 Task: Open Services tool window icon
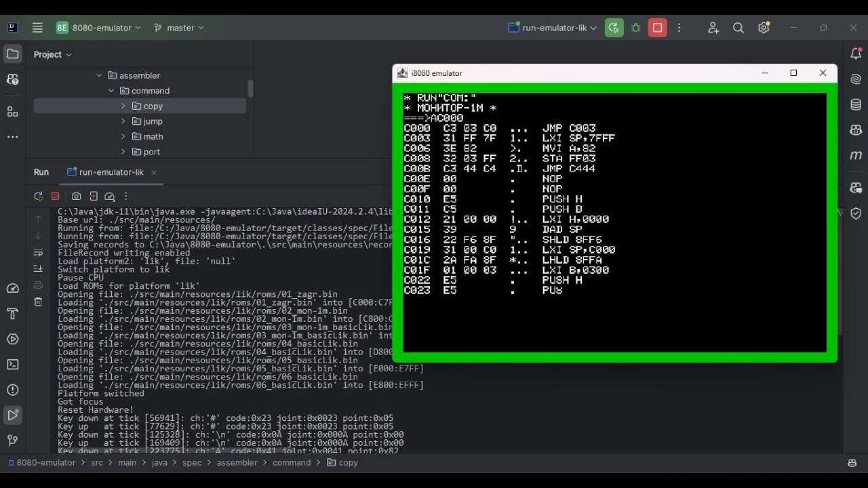pyautogui.click(x=12, y=339)
